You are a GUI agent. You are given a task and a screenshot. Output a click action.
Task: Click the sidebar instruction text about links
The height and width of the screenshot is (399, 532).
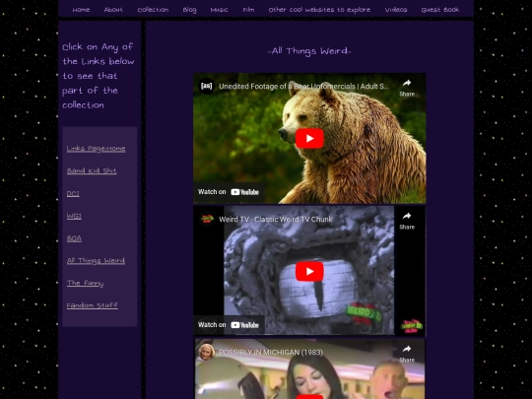[99, 76]
